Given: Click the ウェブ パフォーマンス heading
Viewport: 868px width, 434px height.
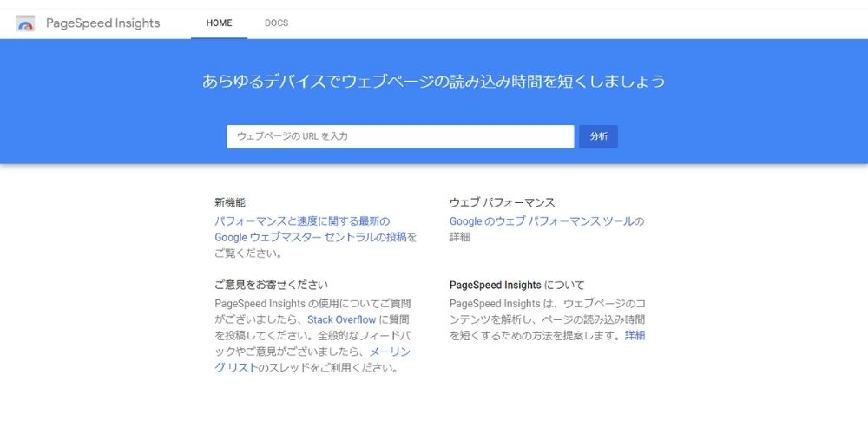Looking at the screenshot, I should click(502, 202).
